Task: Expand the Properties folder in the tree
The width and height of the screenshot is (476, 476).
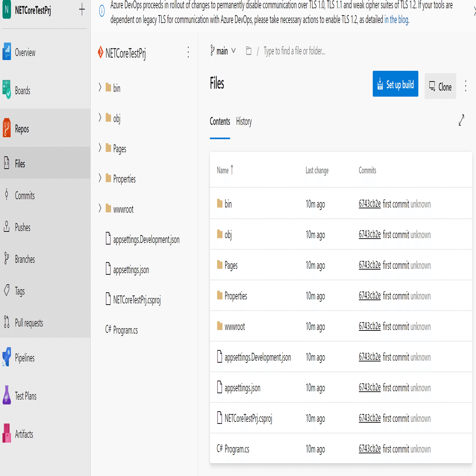Action: [100, 178]
